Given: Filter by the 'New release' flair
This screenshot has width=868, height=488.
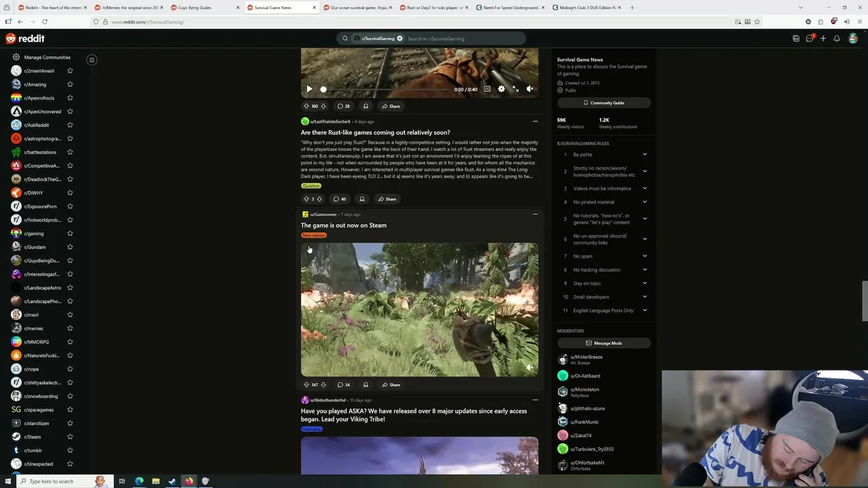Looking at the screenshot, I should 314,235.
